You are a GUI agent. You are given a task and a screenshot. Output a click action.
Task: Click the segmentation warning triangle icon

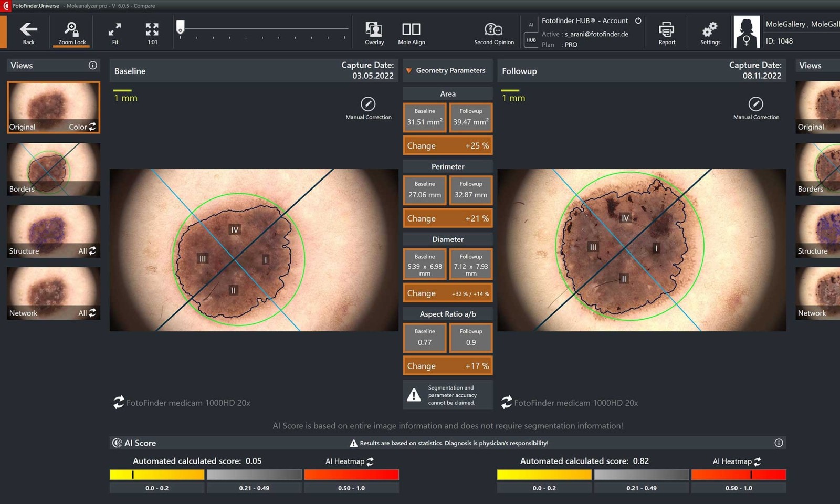414,395
